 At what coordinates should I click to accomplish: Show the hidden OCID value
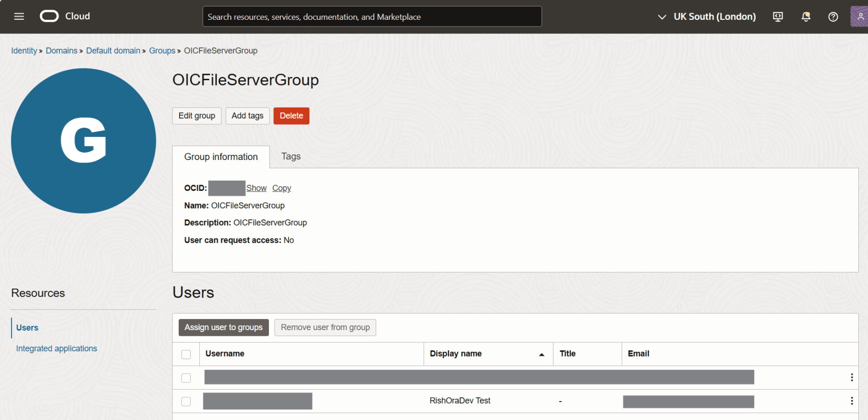pos(256,188)
